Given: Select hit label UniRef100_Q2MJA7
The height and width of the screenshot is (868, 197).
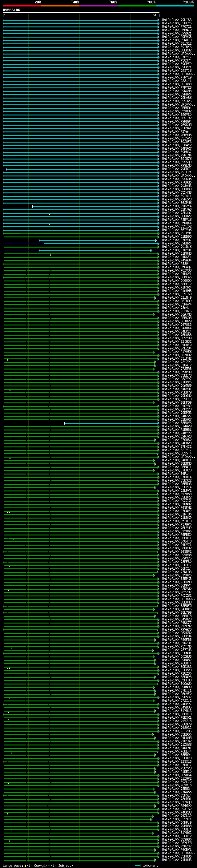Looking at the screenshot, I should click(x=176, y=213).
